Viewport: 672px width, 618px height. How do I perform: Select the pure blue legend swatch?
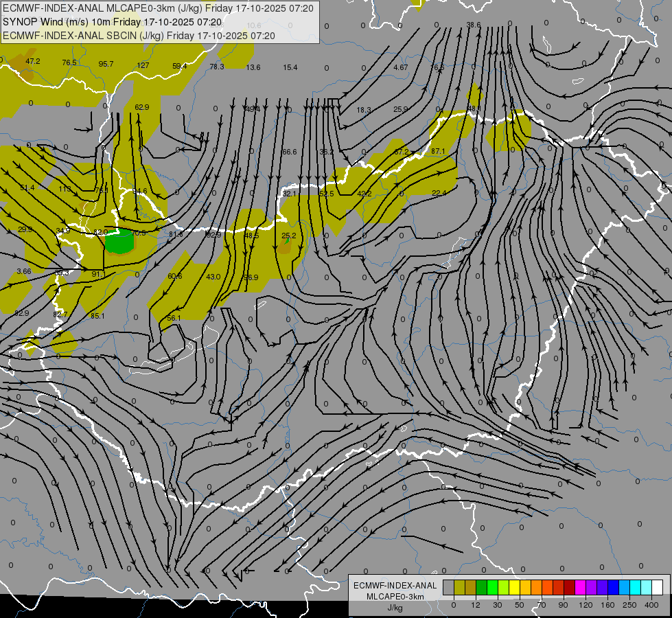[x=613, y=587]
